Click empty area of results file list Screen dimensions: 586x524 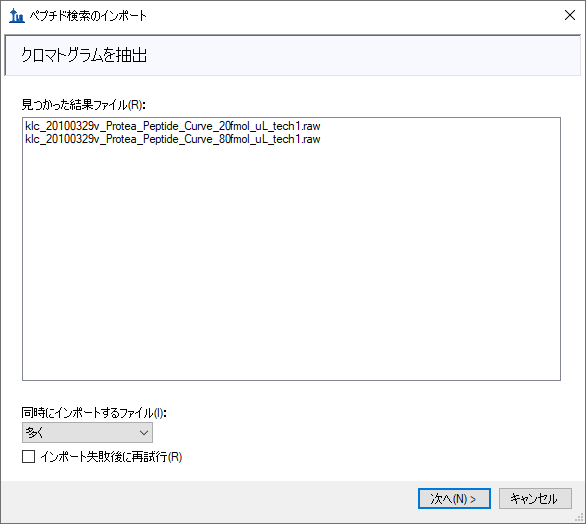pyautogui.click(x=292, y=262)
